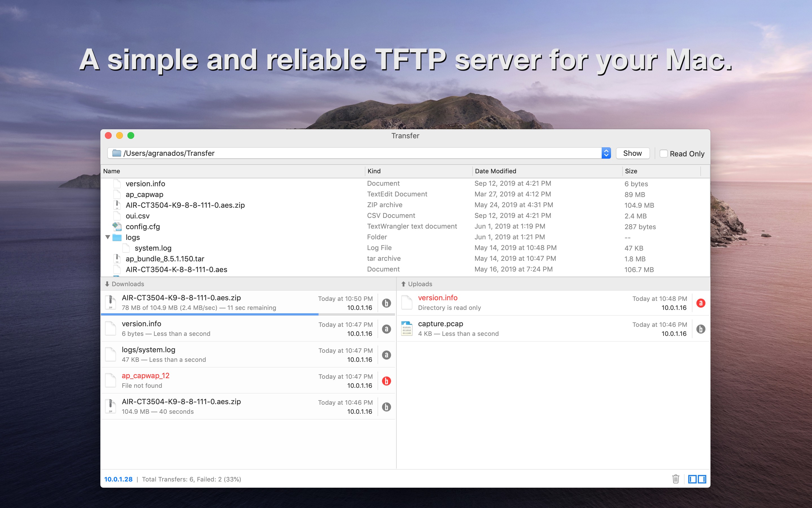The image size is (812, 508).
Task: Click the failed ap_capwap_12 download name
Action: click(x=145, y=376)
